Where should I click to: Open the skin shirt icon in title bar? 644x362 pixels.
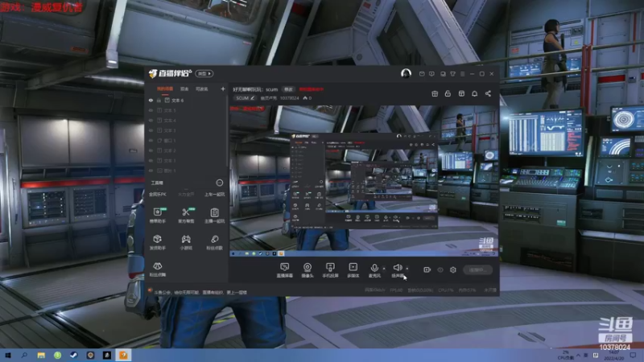pos(452,74)
